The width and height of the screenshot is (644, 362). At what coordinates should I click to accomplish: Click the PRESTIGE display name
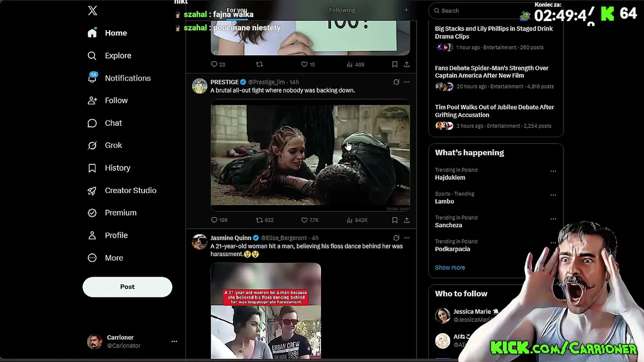(224, 82)
